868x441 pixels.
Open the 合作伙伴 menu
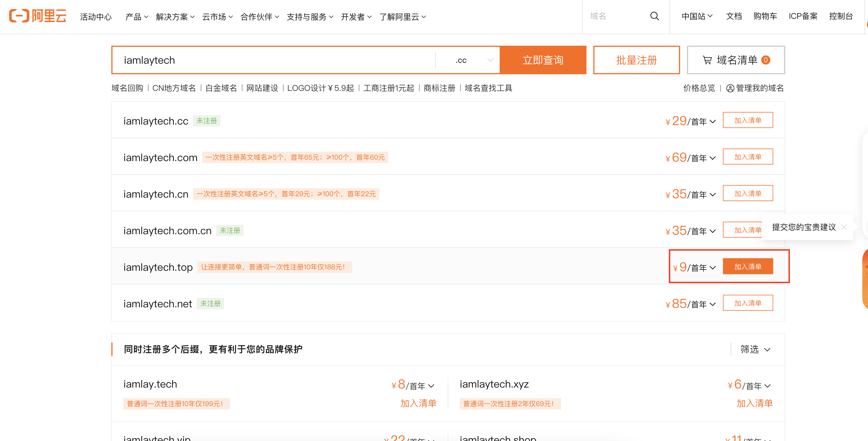tap(260, 17)
